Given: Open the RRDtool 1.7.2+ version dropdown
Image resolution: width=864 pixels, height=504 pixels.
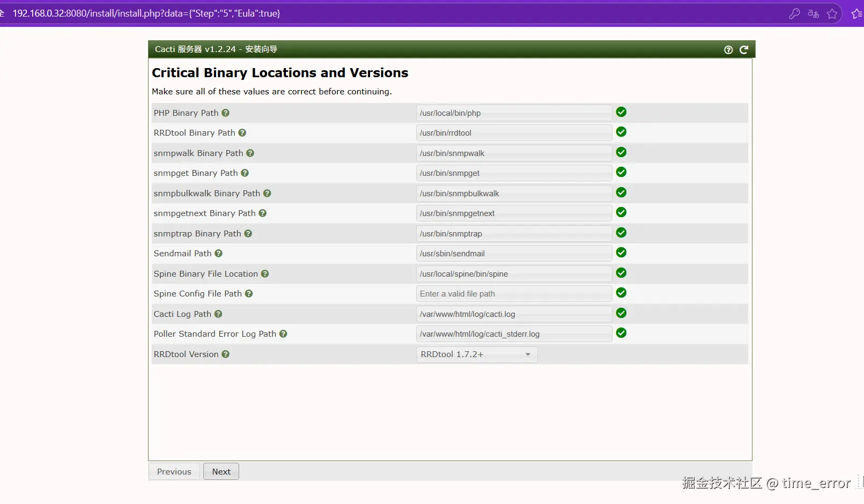Looking at the screenshot, I should pyautogui.click(x=477, y=354).
